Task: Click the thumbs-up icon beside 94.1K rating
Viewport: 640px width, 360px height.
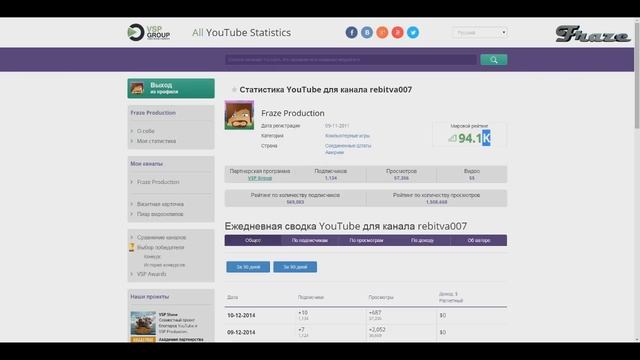Action: pyautogui.click(x=452, y=139)
